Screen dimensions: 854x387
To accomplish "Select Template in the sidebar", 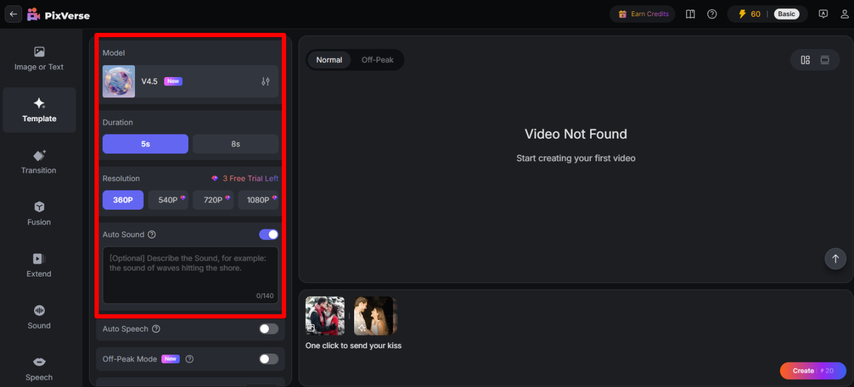I will point(39,110).
